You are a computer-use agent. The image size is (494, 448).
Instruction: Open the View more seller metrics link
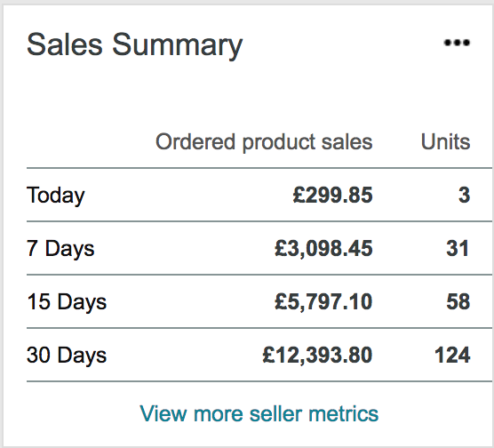pyautogui.click(x=259, y=413)
